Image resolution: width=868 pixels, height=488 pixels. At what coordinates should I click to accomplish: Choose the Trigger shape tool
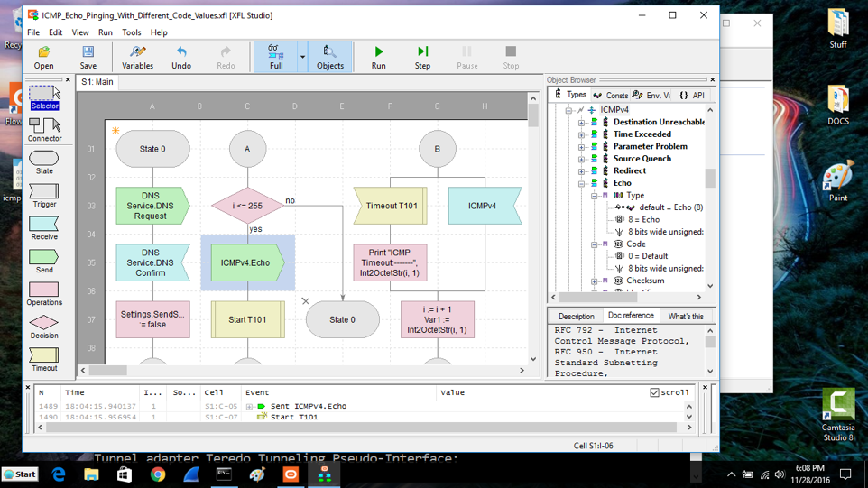pyautogui.click(x=44, y=195)
